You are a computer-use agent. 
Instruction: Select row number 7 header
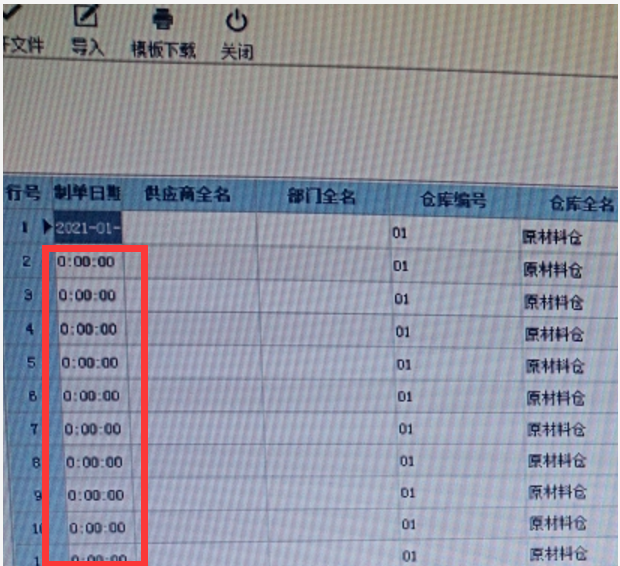click(34, 429)
